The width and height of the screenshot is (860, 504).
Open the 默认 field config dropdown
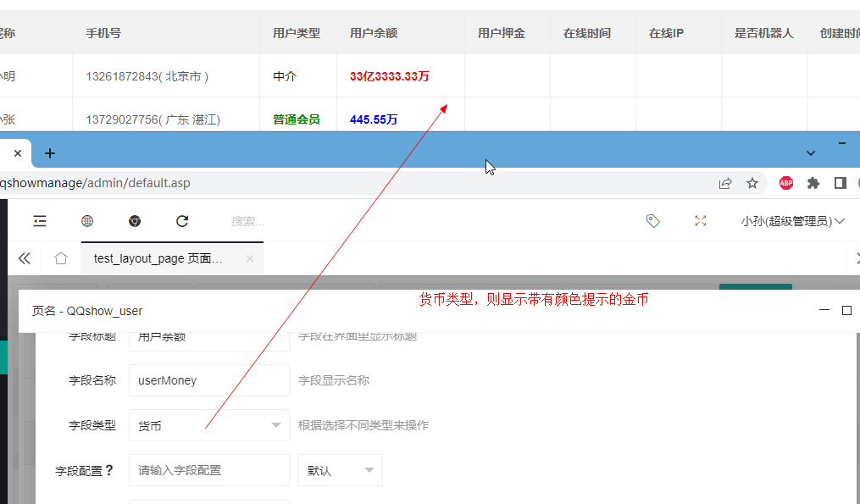pyautogui.click(x=340, y=470)
